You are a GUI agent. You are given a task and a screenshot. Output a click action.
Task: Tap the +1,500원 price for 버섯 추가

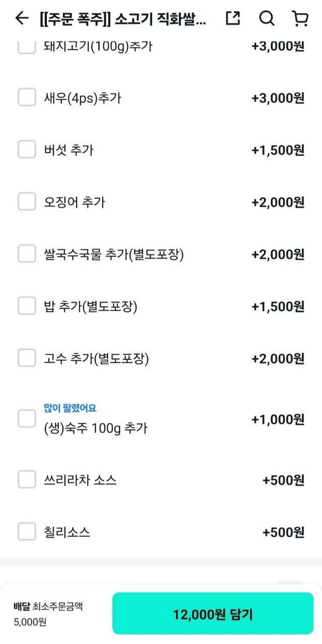pyautogui.click(x=278, y=150)
